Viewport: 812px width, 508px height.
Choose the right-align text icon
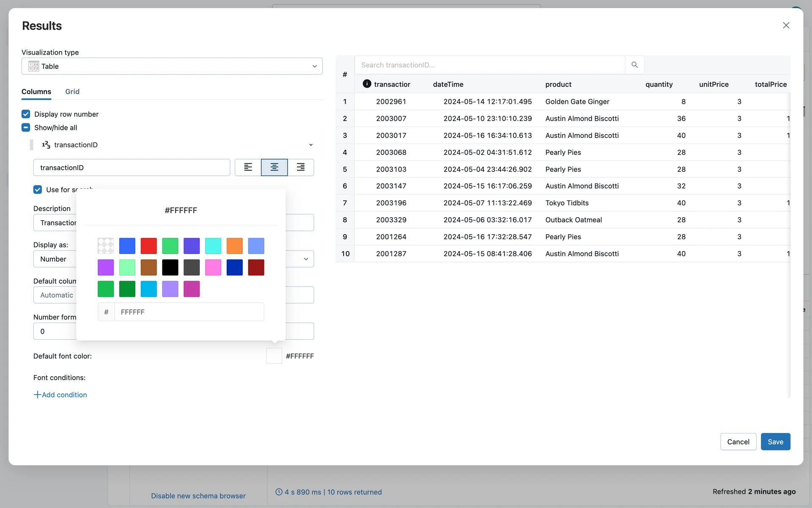point(301,167)
